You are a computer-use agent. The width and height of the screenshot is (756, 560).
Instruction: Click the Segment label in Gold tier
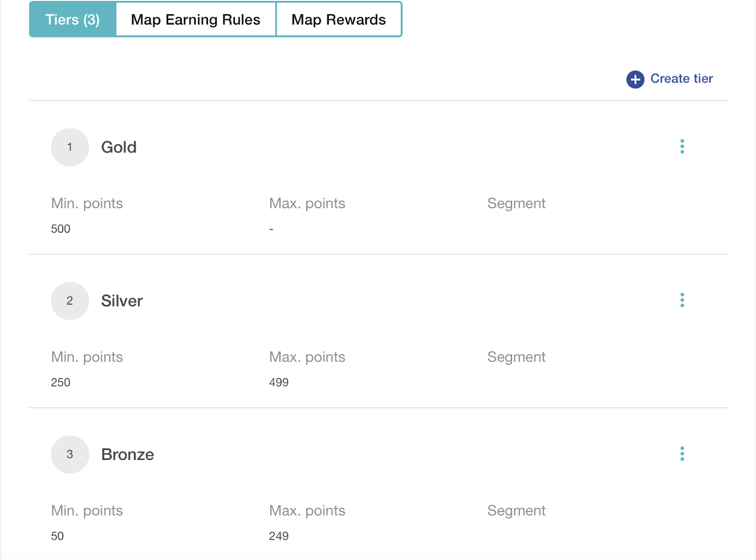pyautogui.click(x=516, y=204)
